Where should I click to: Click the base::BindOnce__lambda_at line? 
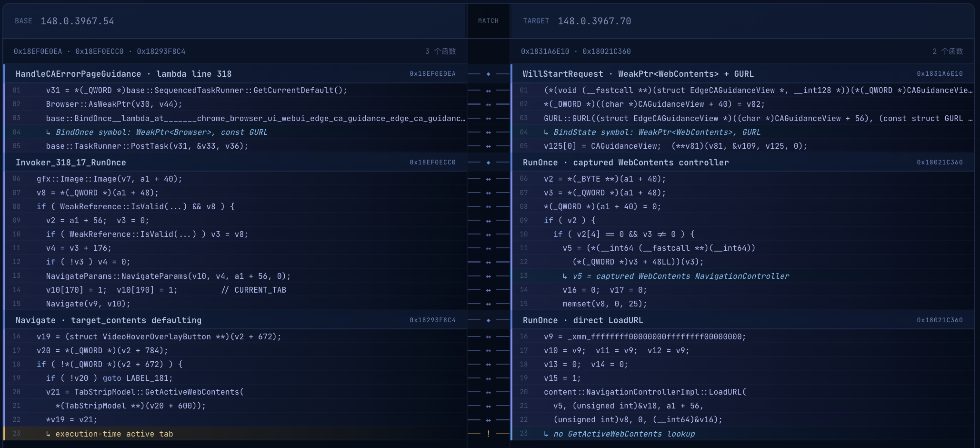[235, 118]
